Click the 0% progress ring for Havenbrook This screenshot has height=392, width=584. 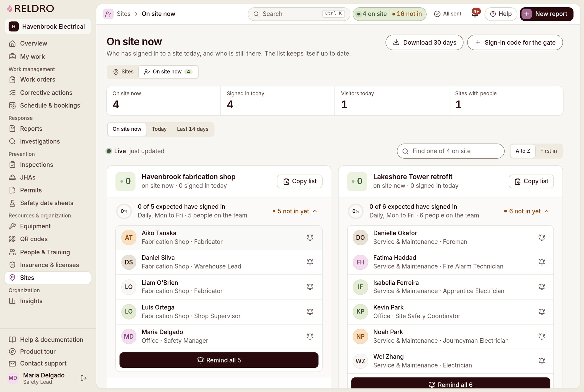[x=124, y=211]
